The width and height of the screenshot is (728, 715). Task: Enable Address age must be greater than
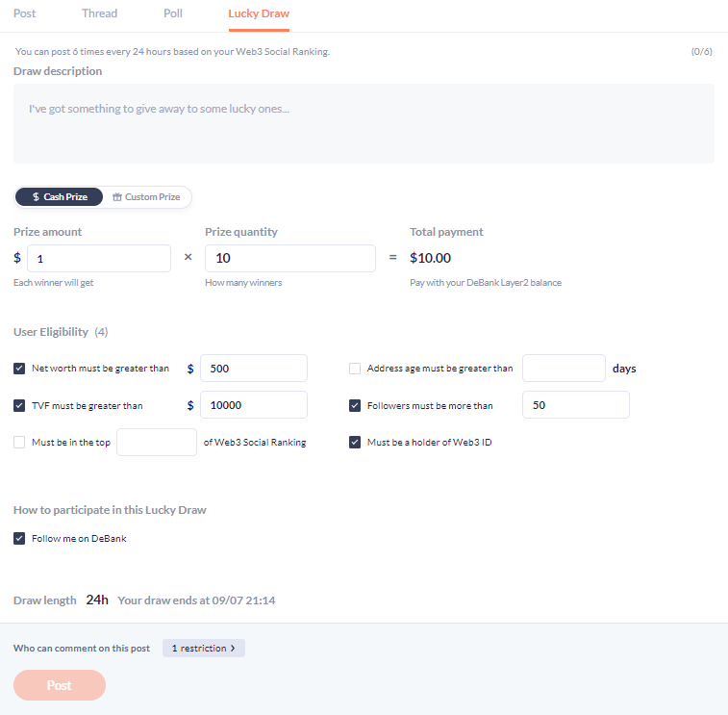[355, 369]
